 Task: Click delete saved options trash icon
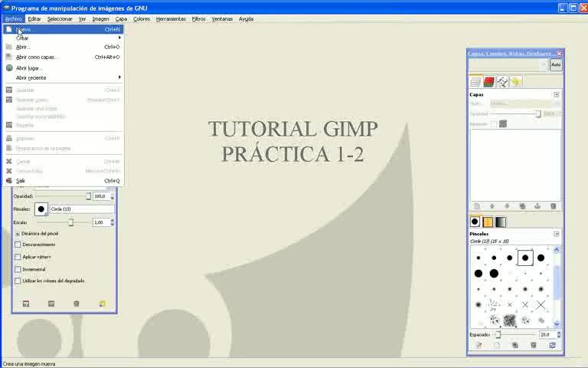(77, 304)
